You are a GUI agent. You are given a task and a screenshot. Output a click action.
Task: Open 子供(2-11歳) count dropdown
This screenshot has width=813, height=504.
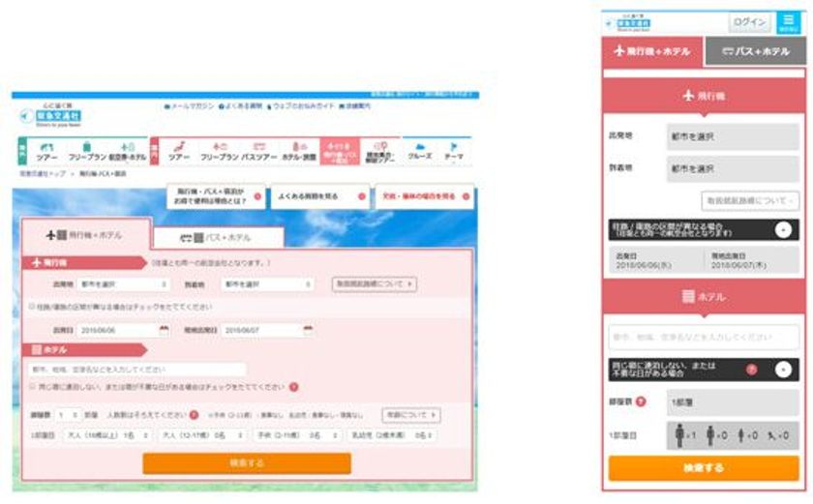click(298, 435)
